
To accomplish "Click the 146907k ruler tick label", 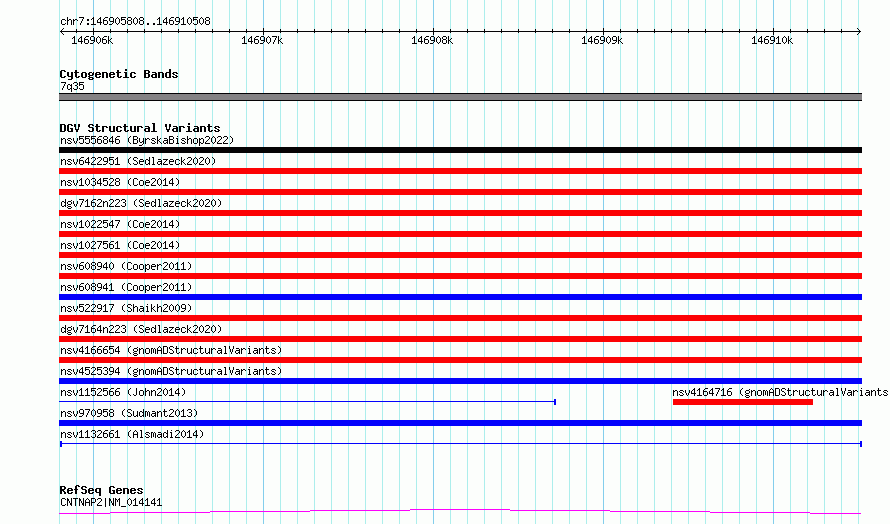I will click(x=262, y=40).
